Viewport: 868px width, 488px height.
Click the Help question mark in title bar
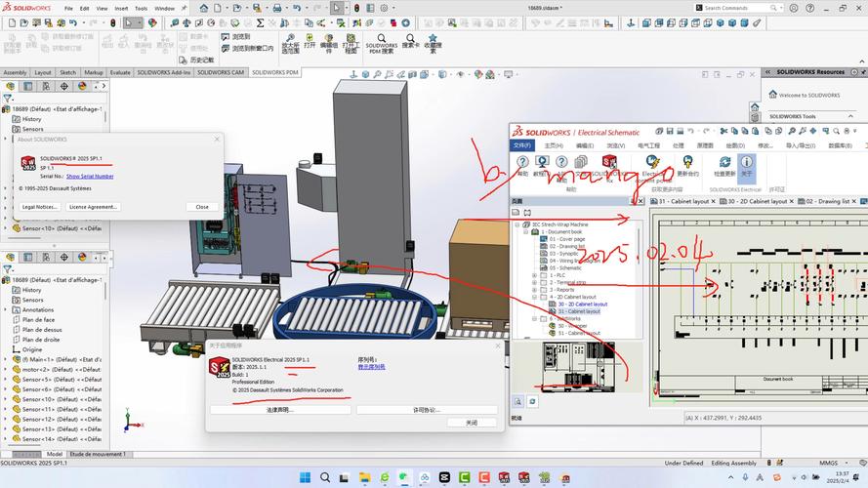809,9
